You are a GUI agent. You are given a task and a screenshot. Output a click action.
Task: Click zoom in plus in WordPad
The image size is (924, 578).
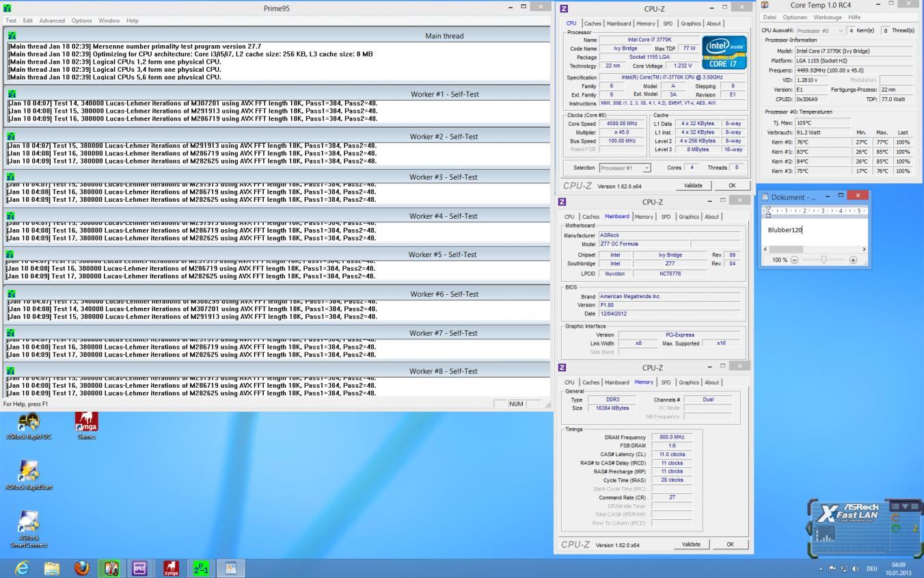(853, 260)
